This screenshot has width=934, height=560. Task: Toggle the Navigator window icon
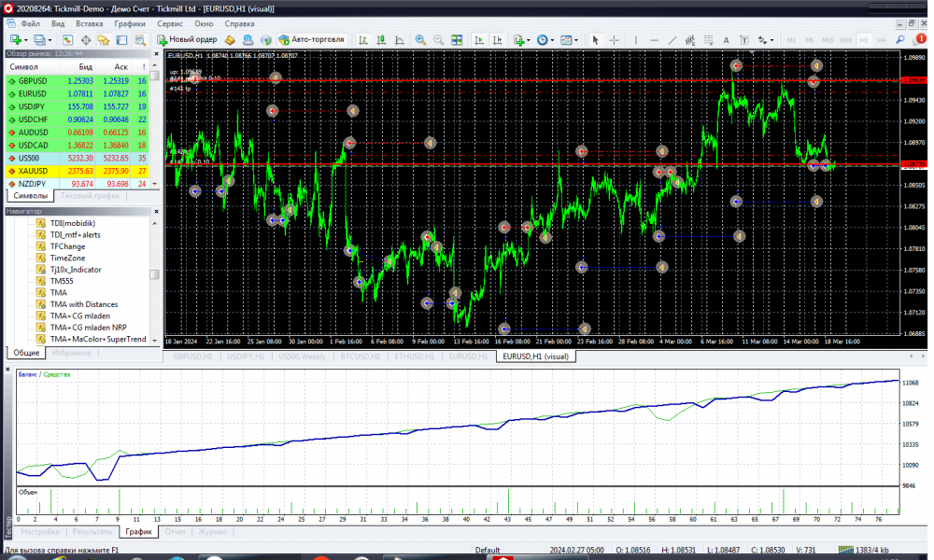point(104,40)
